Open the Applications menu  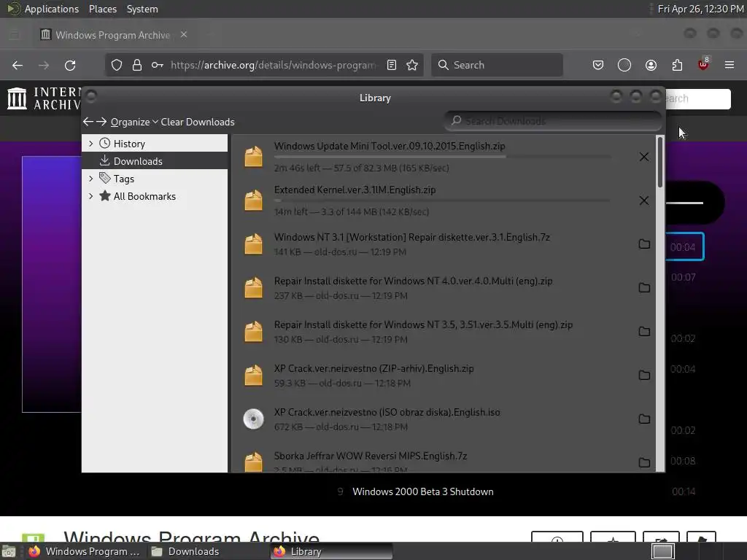(52, 9)
